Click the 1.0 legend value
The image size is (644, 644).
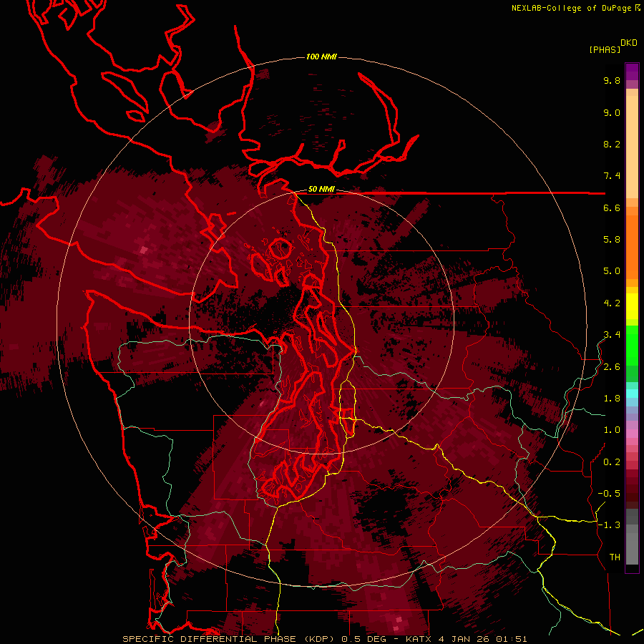coord(612,430)
